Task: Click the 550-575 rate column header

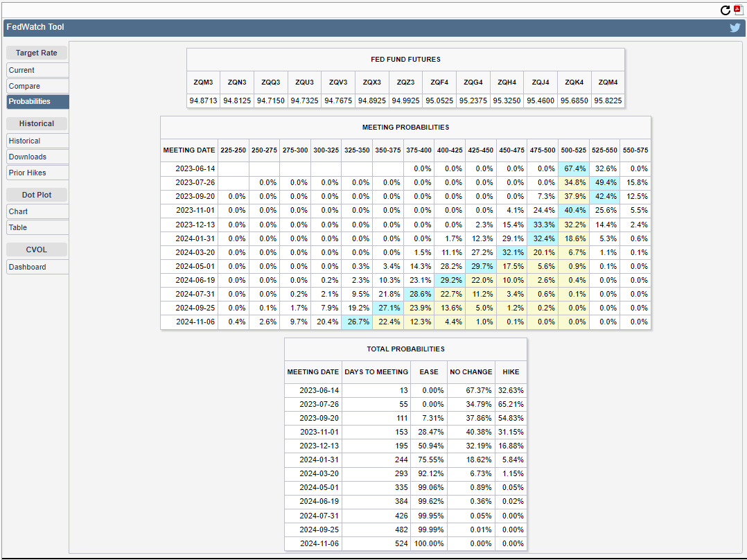Action: [x=635, y=150]
